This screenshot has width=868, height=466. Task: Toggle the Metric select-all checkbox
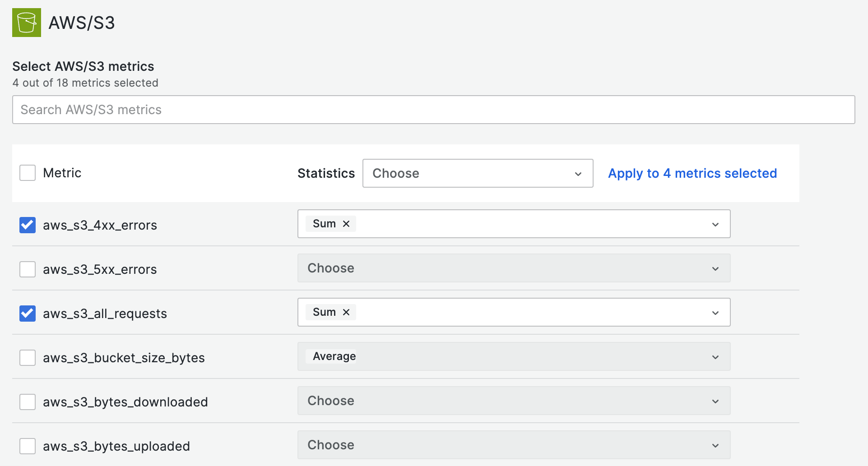pyautogui.click(x=27, y=173)
